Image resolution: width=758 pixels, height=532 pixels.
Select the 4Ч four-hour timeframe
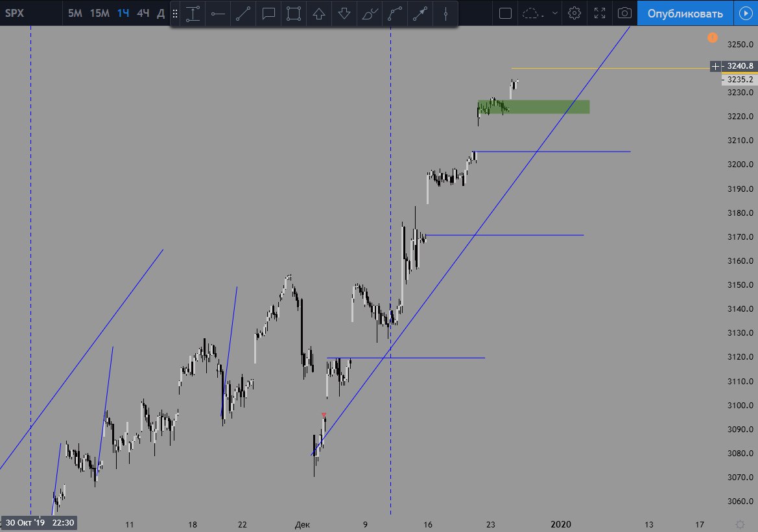coord(143,13)
